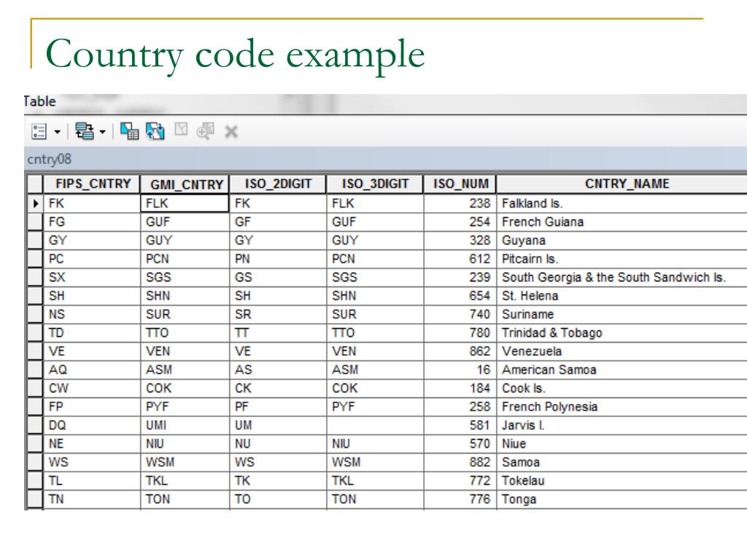Click the FIPS code CW cell

point(92,388)
